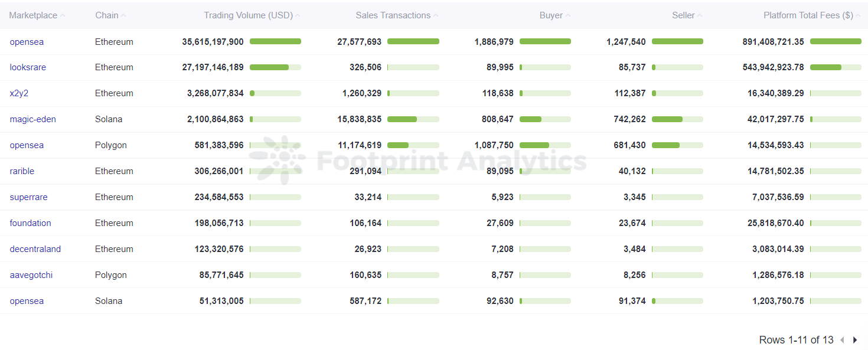Open the superrare marketplace link
The image size is (868, 350).
tap(28, 197)
